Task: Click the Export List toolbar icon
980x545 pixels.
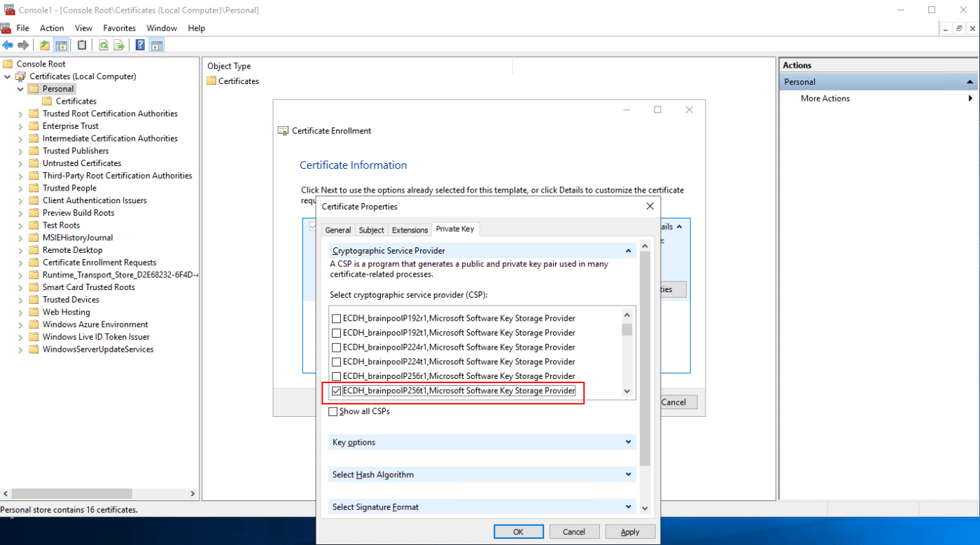Action: click(119, 46)
